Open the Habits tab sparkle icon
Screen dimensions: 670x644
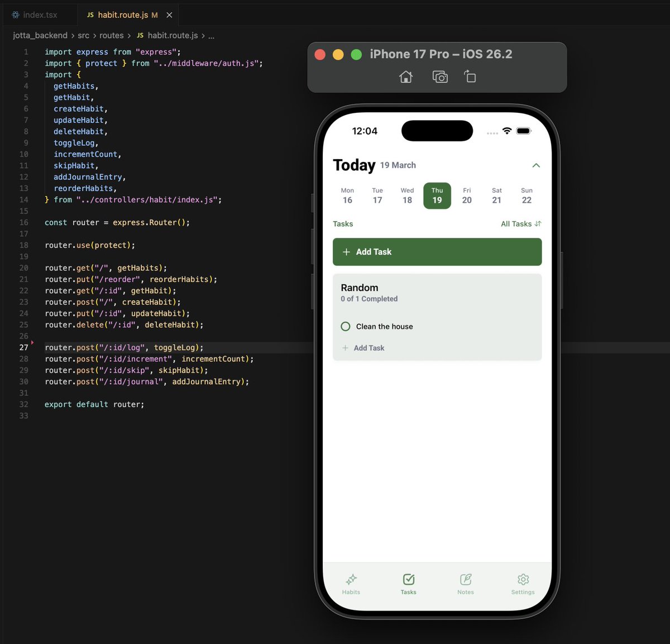351,579
